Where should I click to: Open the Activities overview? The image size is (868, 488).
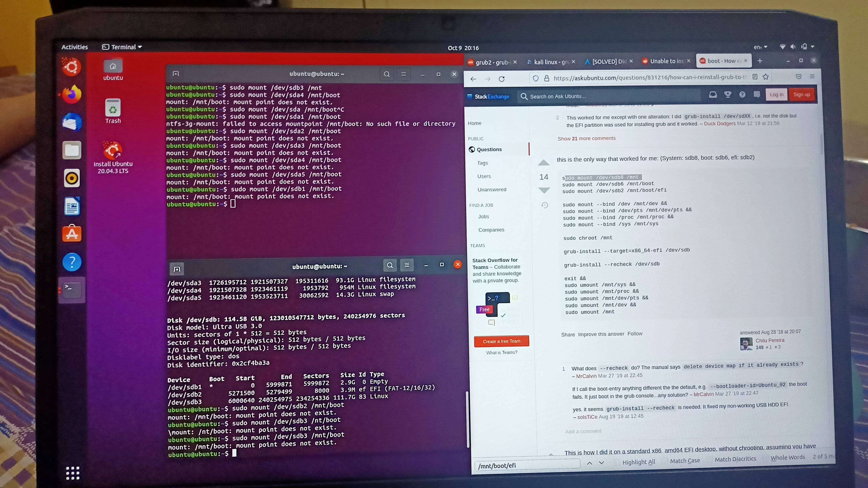[x=74, y=47]
